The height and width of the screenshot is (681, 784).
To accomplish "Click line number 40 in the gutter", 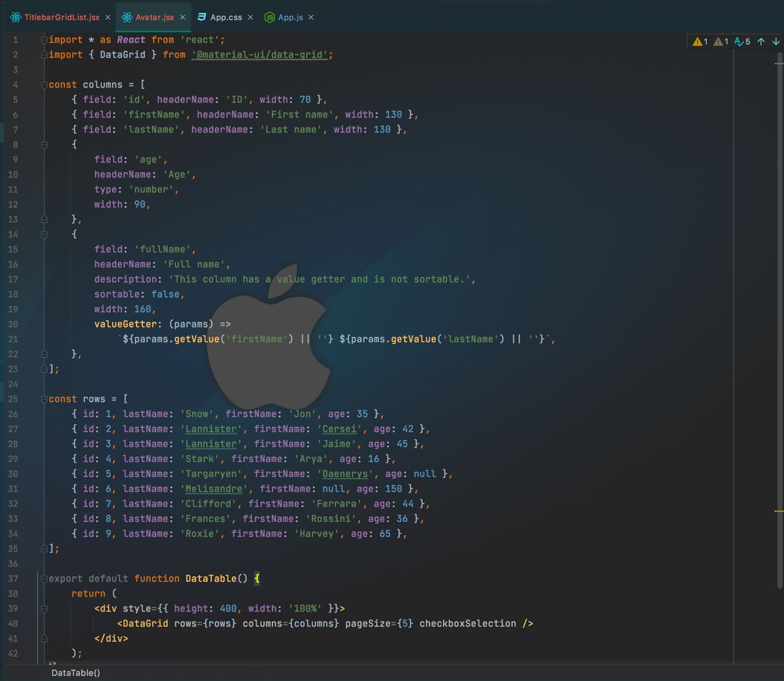I will pos(13,623).
